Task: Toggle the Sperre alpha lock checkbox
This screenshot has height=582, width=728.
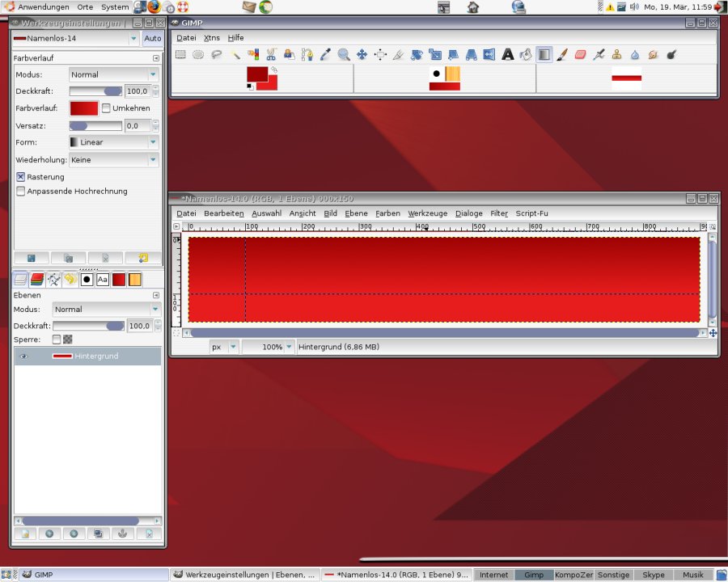Action: (57, 339)
